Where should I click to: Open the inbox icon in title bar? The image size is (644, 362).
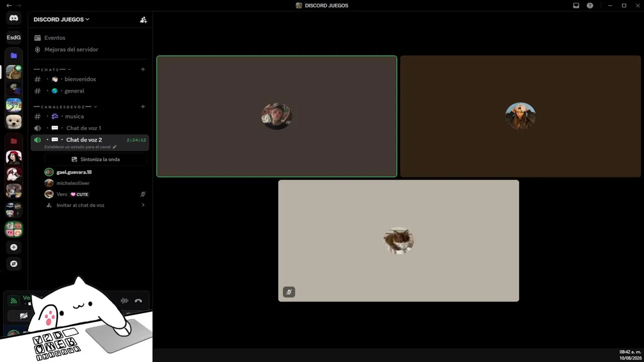[x=576, y=6]
